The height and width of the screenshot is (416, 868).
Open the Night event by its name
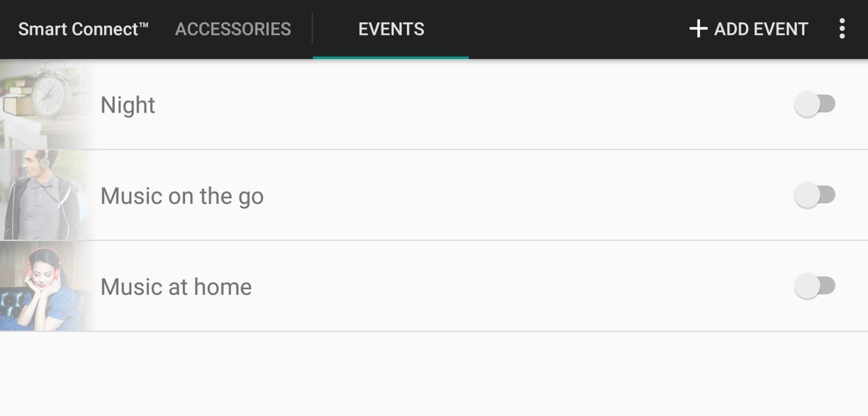pyautogui.click(x=128, y=105)
